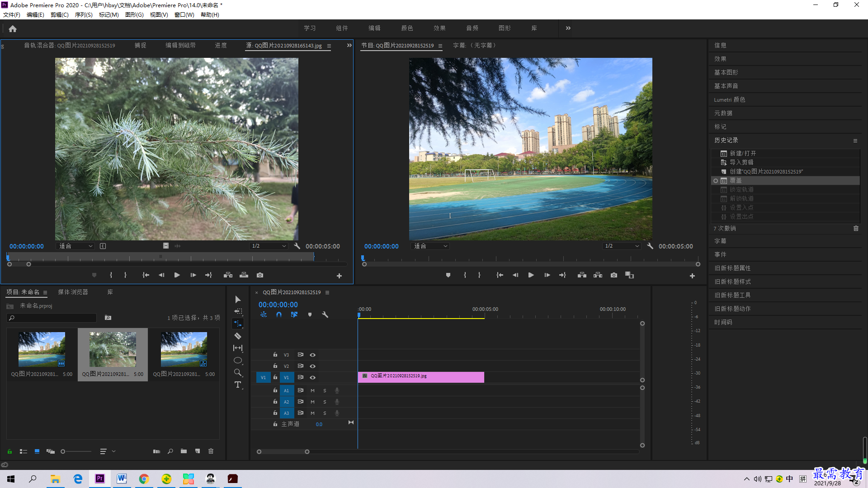Click Insert button in Source monitor
The height and width of the screenshot is (488, 868).
(228, 275)
